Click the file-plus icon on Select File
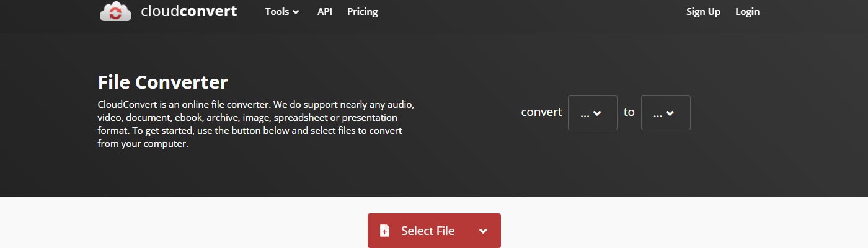 [384, 231]
